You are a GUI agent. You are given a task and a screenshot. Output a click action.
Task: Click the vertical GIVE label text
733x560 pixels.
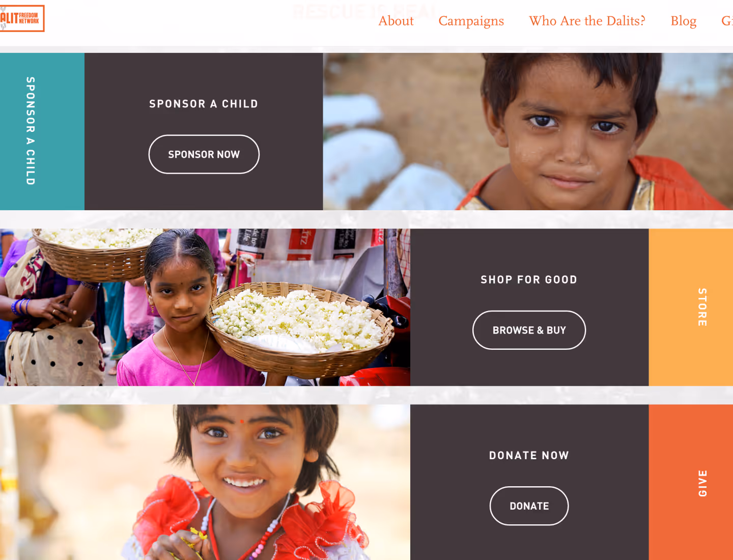[702, 483]
